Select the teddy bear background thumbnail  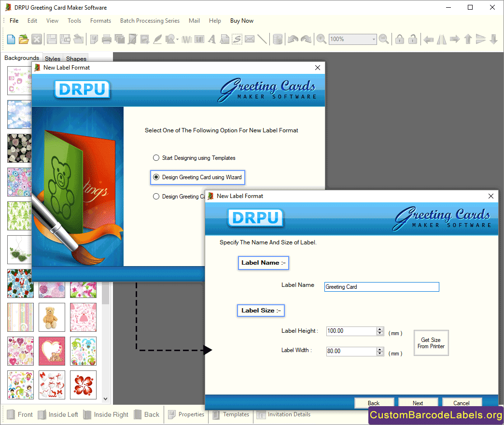[52, 317]
